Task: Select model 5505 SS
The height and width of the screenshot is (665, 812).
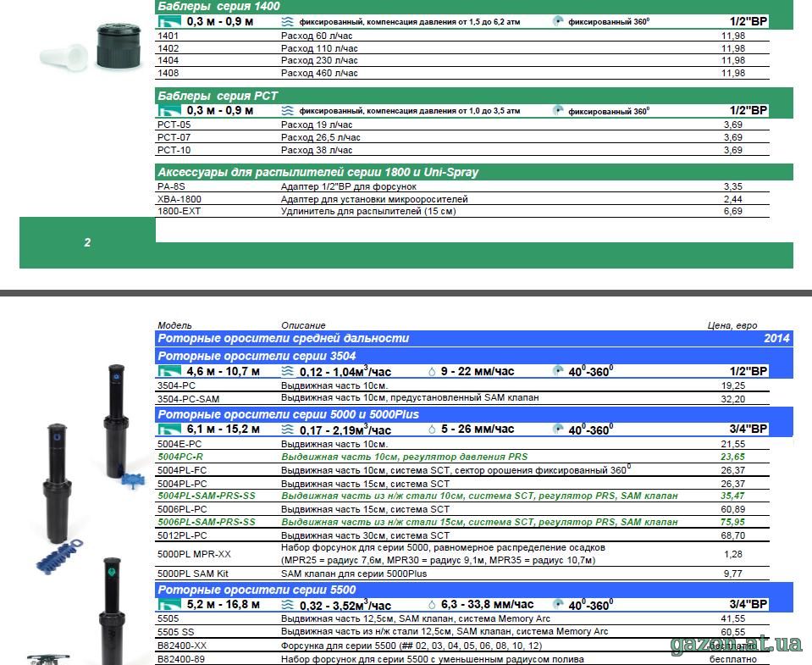Action: tap(175, 632)
